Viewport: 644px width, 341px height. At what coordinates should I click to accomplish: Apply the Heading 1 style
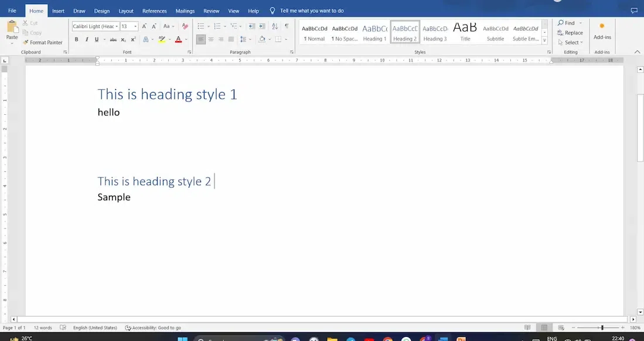point(374,32)
